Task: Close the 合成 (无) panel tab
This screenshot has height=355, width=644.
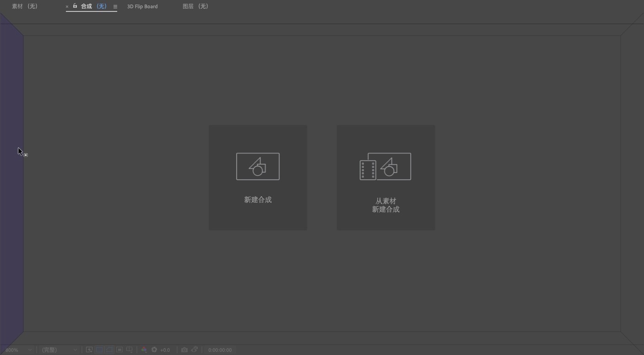Action: coord(67,7)
